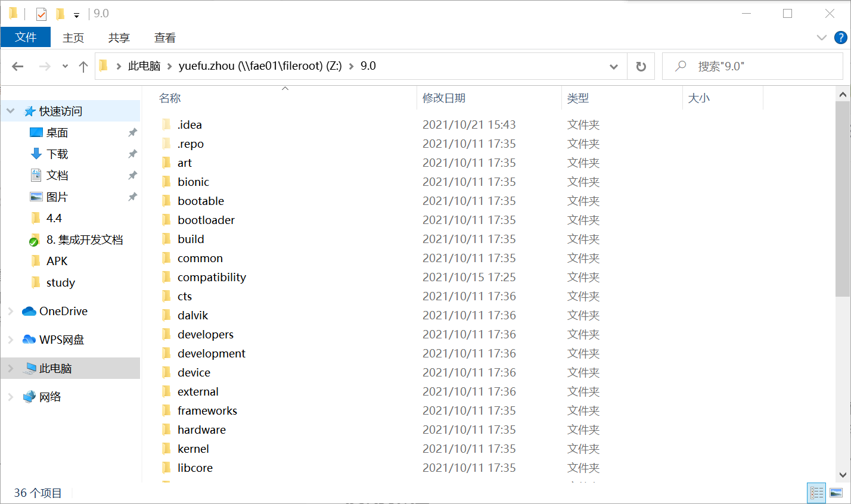Select 图片 in quick access

click(x=57, y=197)
